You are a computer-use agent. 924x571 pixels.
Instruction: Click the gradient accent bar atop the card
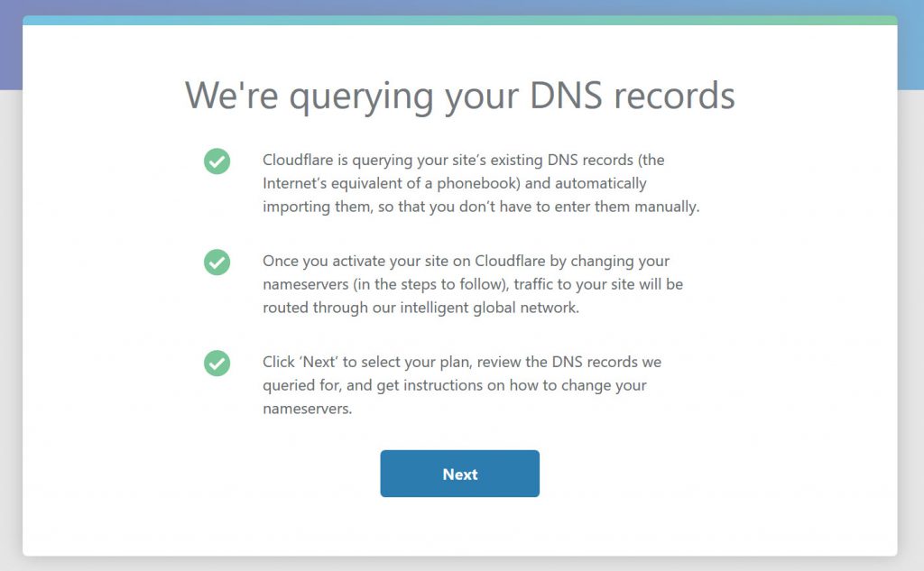pyautogui.click(x=459, y=20)
